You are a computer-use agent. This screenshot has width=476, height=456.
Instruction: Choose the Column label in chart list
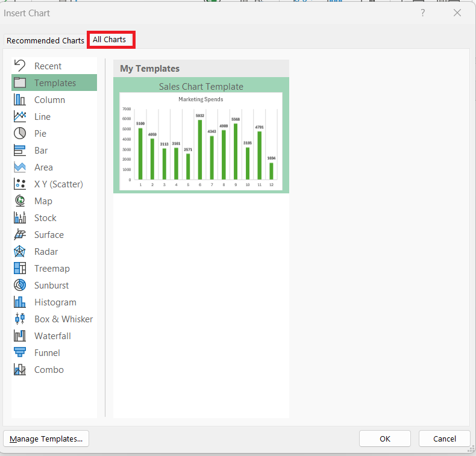pos(50,100)
